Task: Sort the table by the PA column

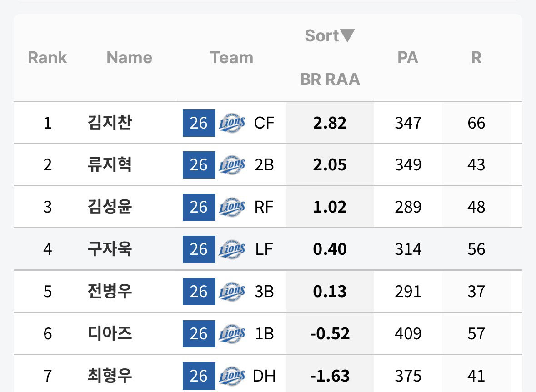Action: (407, 57)
